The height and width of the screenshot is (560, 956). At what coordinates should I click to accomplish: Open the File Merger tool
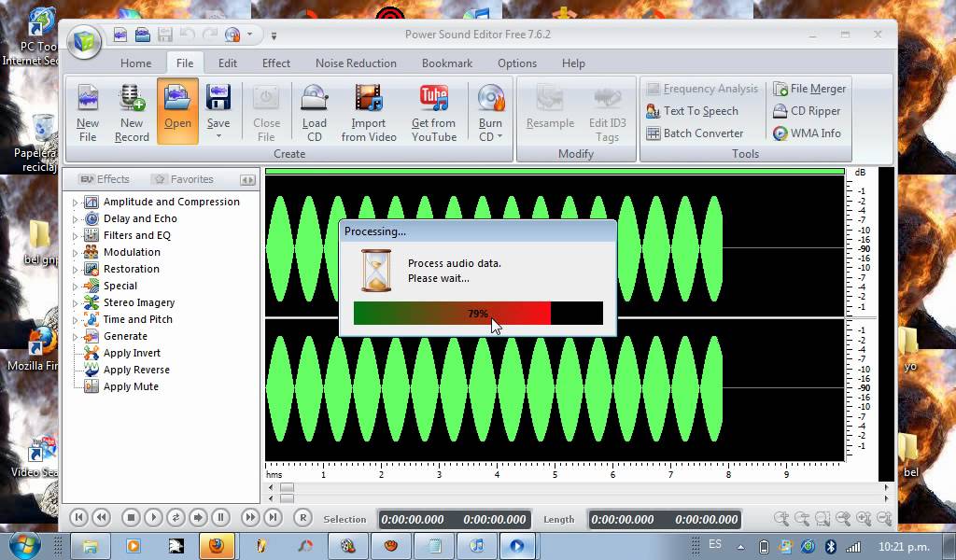(x=809, y=89)
